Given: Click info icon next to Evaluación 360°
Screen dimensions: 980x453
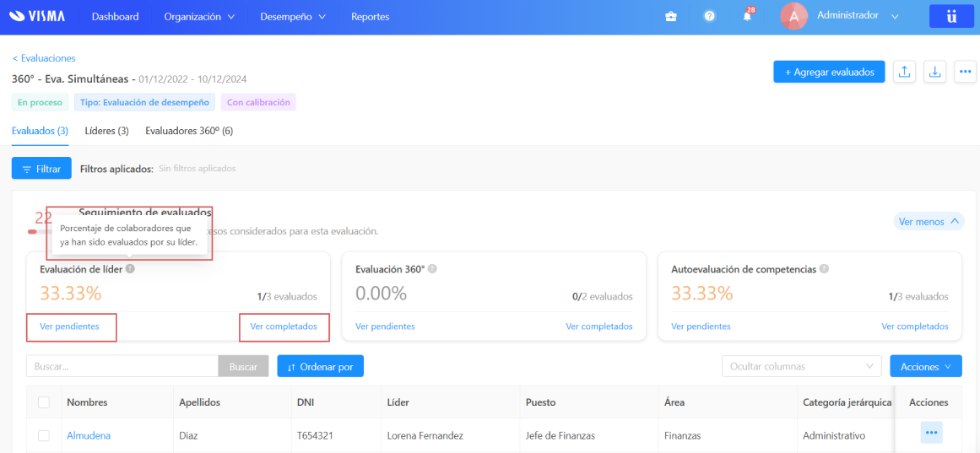Looking at the screenshot, I should tap(432, 269).
